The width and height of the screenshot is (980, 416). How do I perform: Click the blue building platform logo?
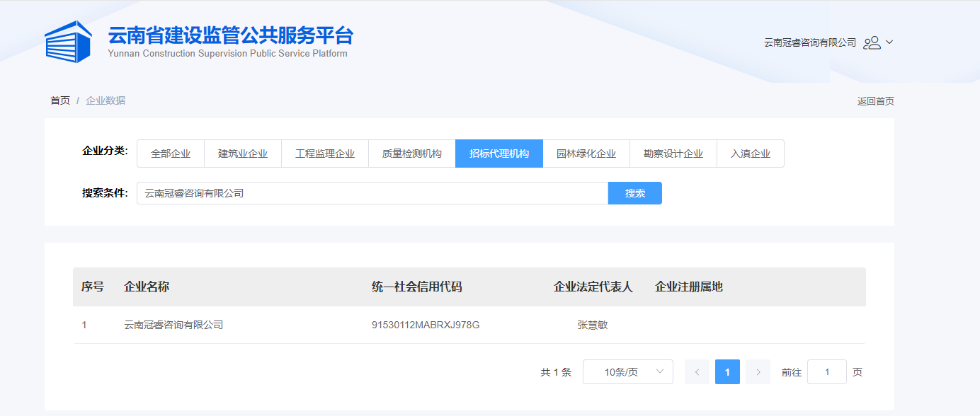[x=68, y=42]
